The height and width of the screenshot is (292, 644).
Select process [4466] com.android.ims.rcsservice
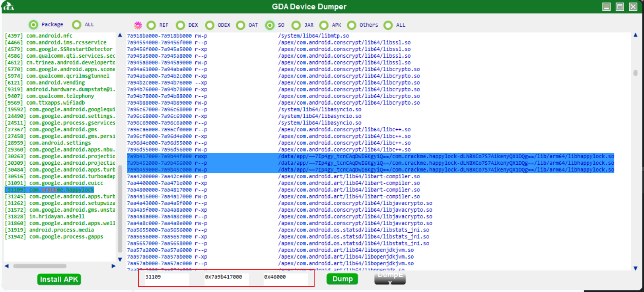click(56, 42)
